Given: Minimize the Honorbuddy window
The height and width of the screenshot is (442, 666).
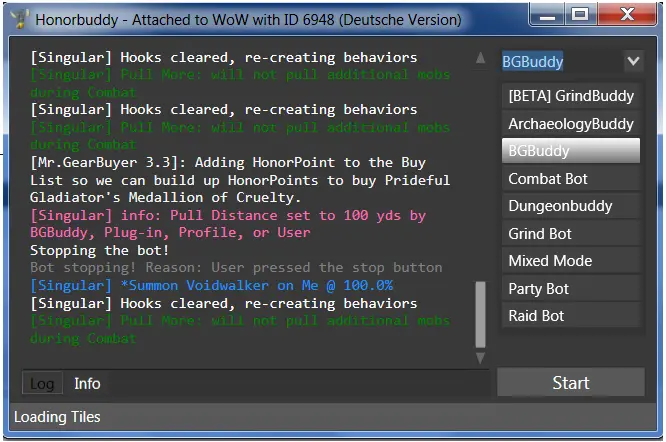Looking at the screenshot, I should [547, 15].
